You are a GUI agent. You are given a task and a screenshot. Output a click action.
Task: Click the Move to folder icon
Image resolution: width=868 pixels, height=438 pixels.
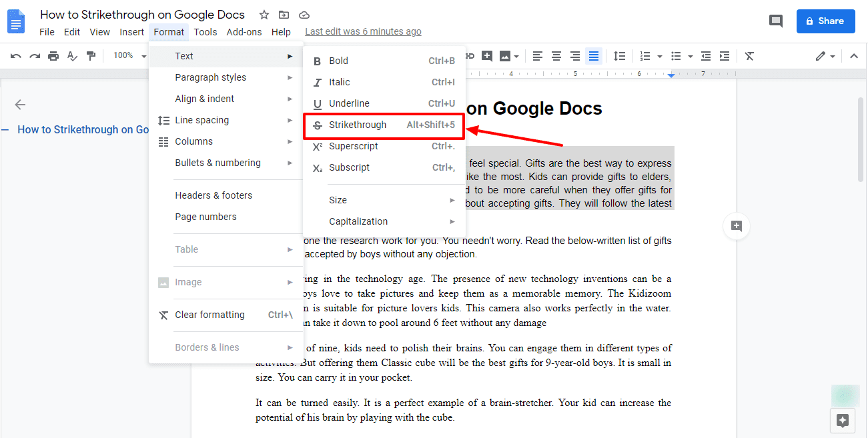click(x=284, y=15)
